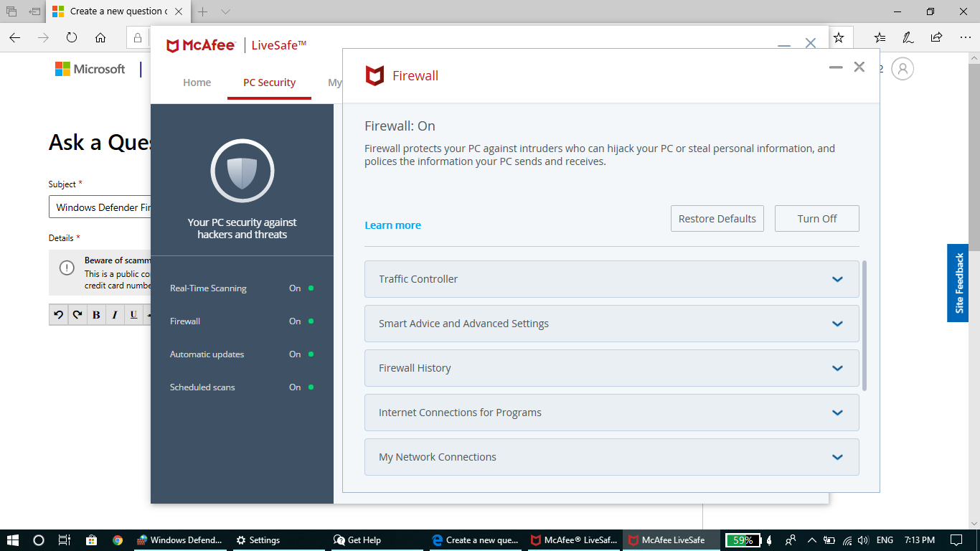Open the Edge home page
The width and height of the screenshot is (980, 551).
(x=100, y=37)
